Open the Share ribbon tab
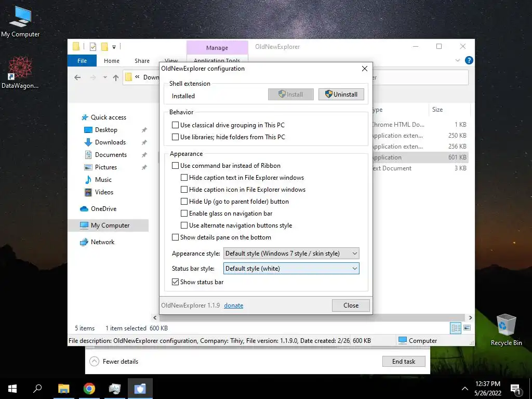The width and height of the screenshot is (532, 399). [x=142, y=61]
